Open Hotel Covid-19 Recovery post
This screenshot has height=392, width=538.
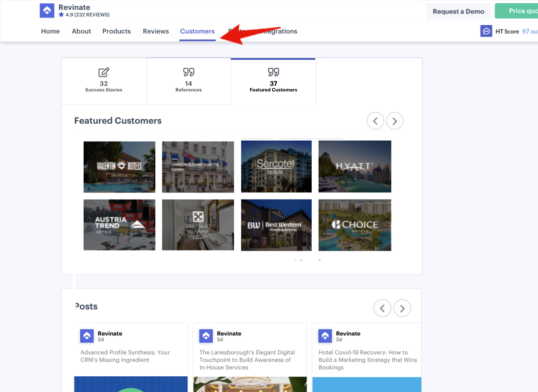(x=368, y=360)
